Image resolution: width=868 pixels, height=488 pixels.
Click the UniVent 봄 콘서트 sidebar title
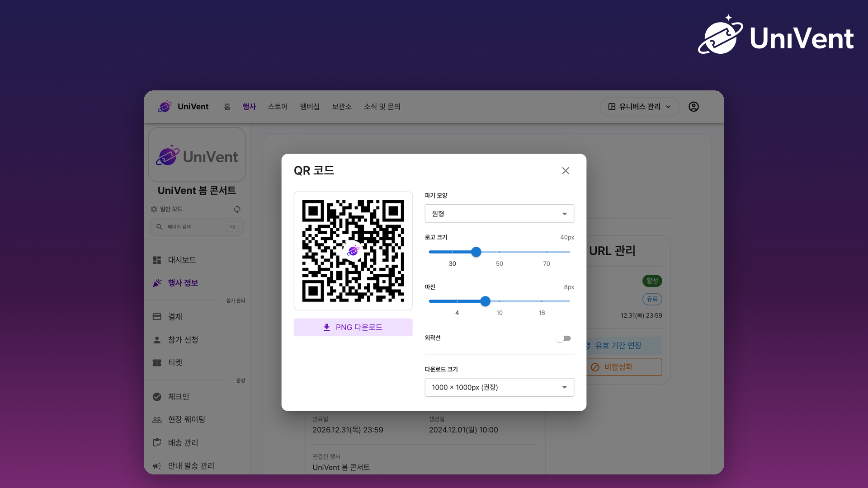coord(197,191)
